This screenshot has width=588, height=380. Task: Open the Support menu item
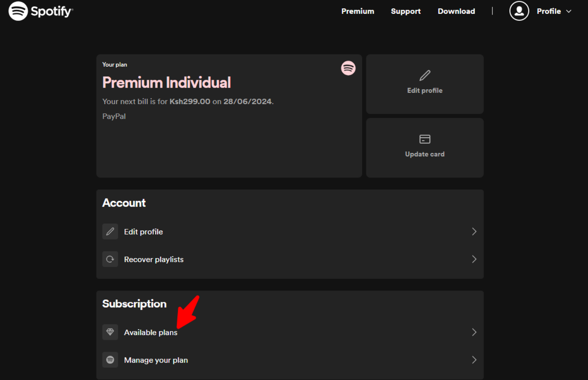pos(406,11)
